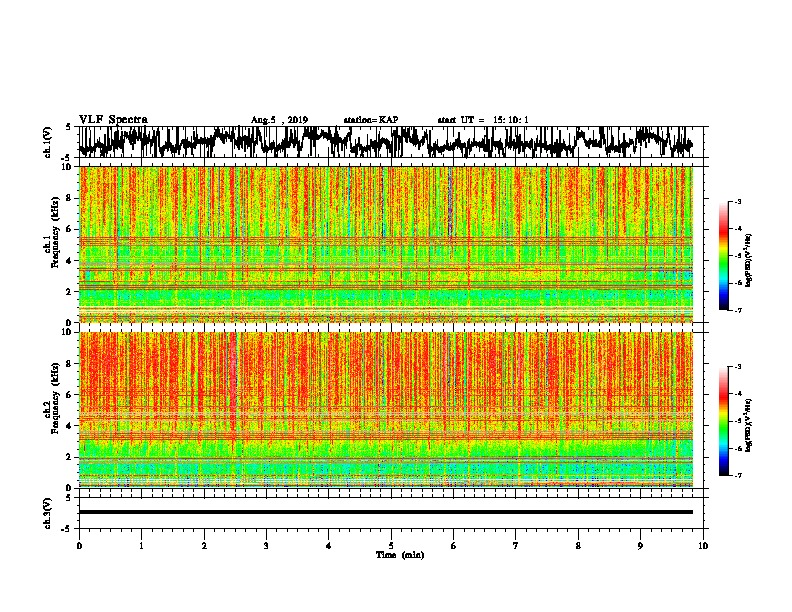The image size is (792, 612).
Task: Click the "-7" label on ch.1 color bar
Action: [x=738, y=310]
